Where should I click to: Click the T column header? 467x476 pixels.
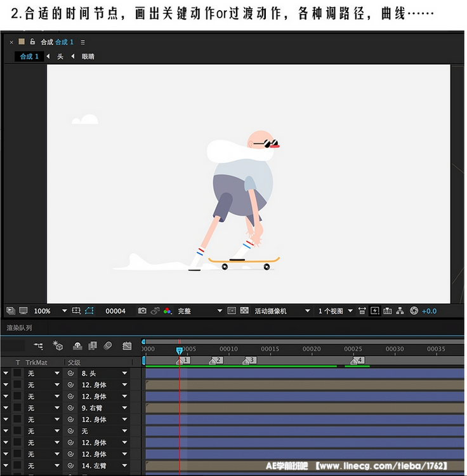click(18, 362)
